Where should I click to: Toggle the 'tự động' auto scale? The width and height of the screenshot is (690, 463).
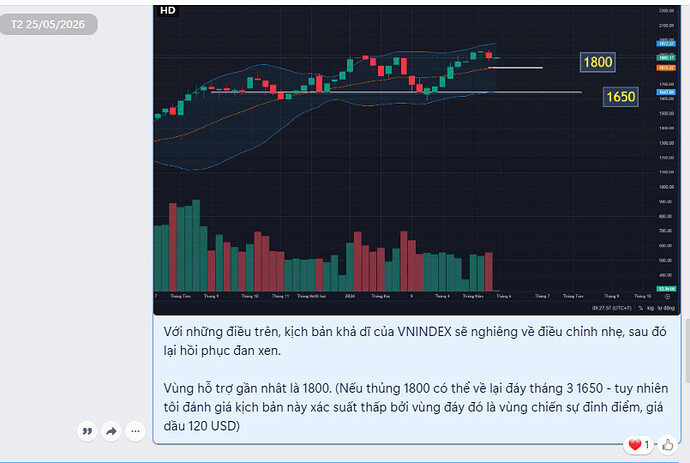pyautogui.click(x=666, y=308)
